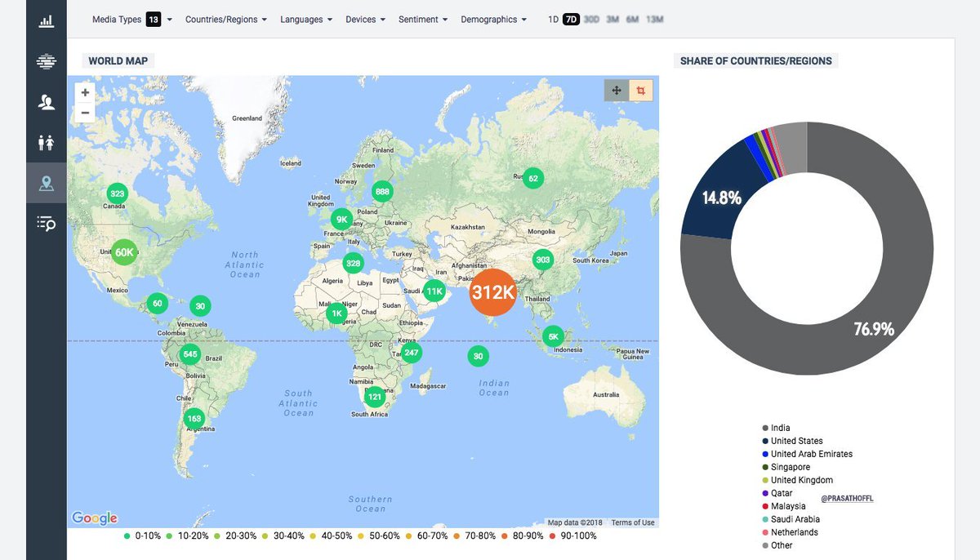Select the 7D time range

tap(571, 19)
